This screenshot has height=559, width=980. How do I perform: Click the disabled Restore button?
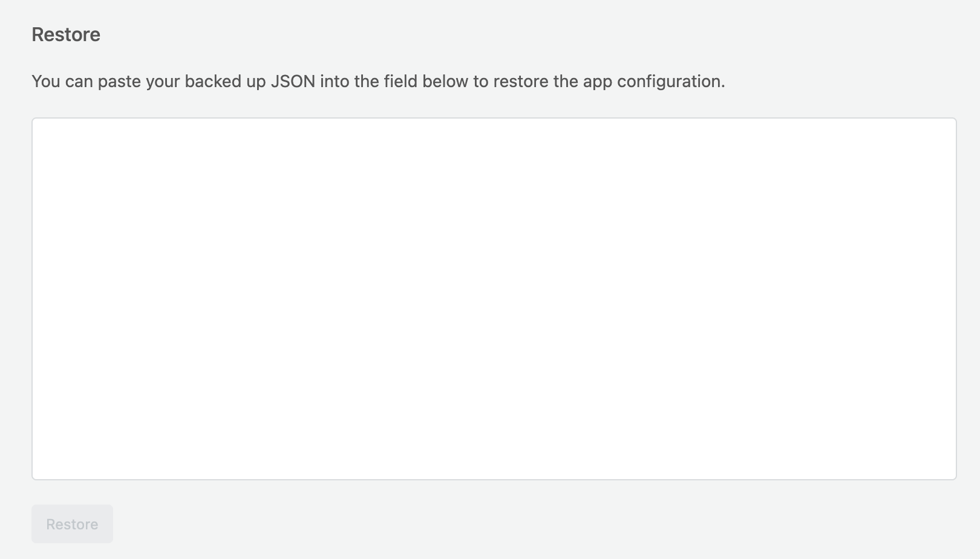(x=72, y=524)
